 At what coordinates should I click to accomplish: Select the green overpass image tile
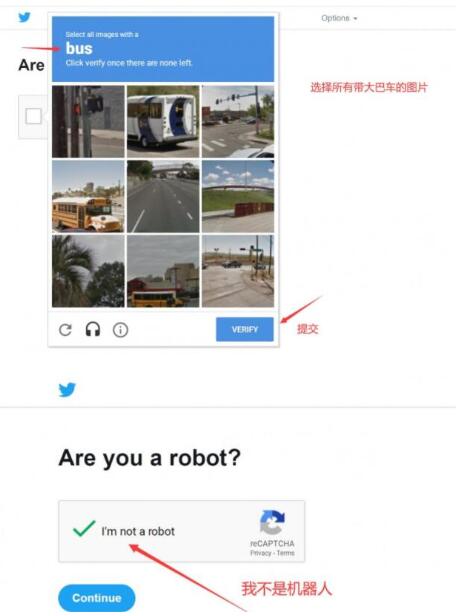pos(238,196)
